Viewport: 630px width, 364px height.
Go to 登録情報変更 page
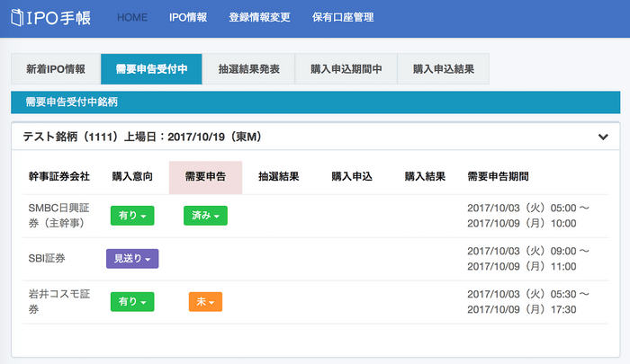tap(259, 18)
